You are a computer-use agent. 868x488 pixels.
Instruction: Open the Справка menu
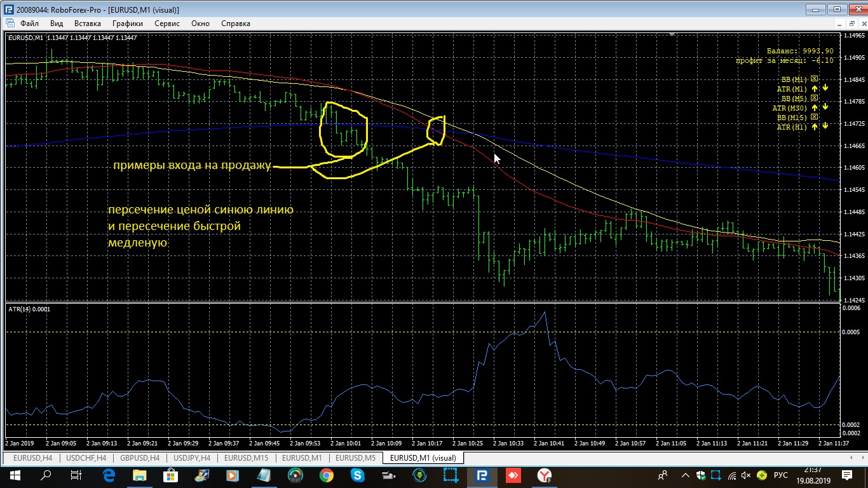[236, 24]
